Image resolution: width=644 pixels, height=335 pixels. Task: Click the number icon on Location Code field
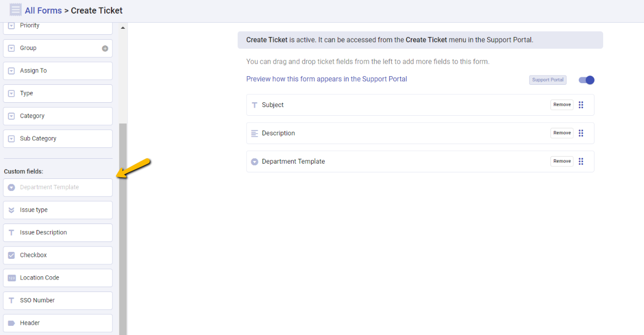coord(12,277)
